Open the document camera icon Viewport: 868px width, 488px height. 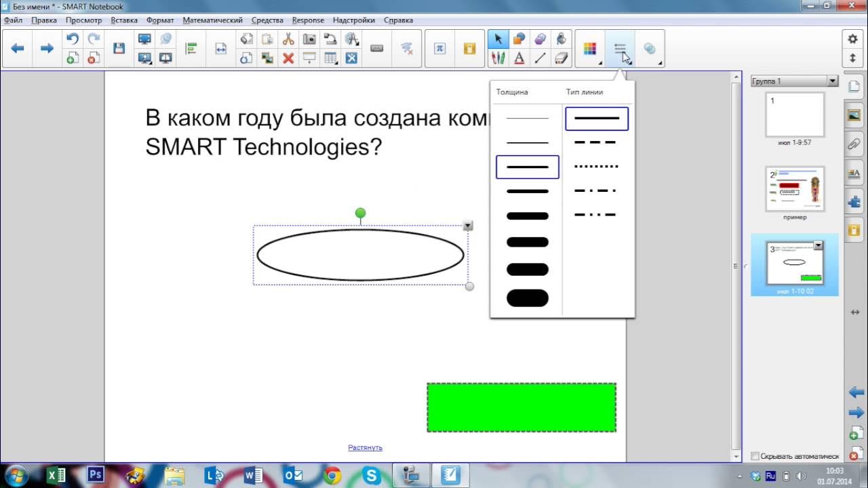(330, 39)
